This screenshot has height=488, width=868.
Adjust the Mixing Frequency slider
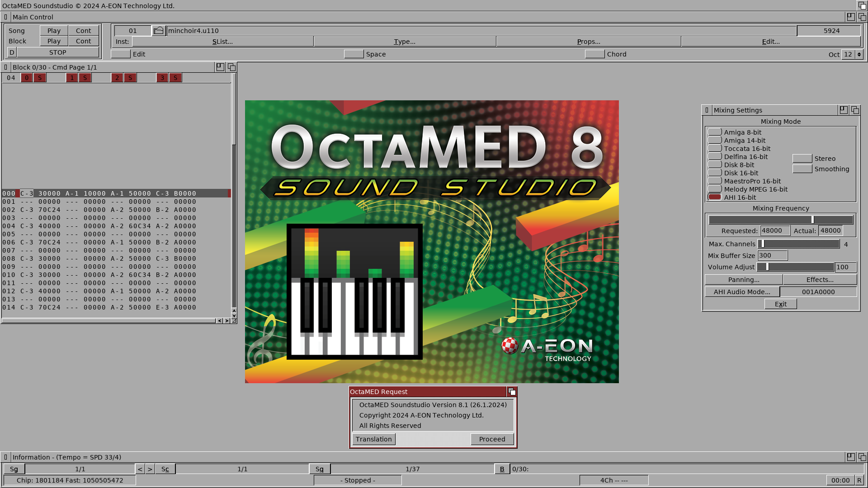click(x=812, y=220)
